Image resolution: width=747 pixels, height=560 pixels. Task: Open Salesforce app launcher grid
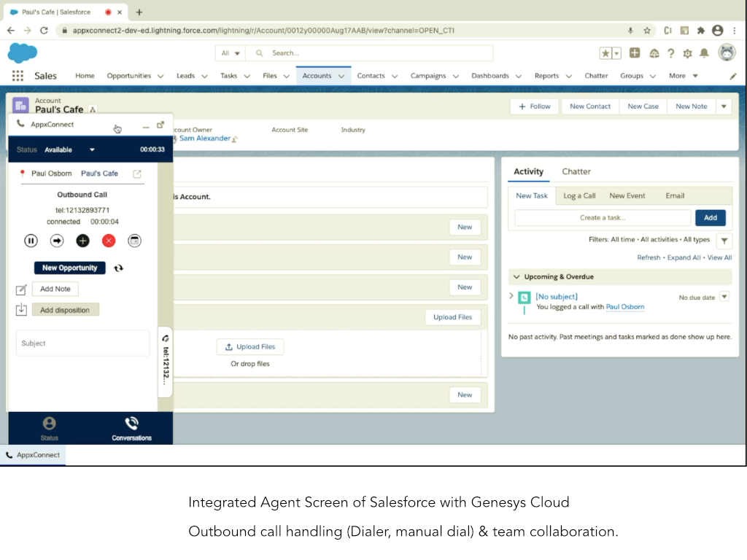(x=18, y=76)
